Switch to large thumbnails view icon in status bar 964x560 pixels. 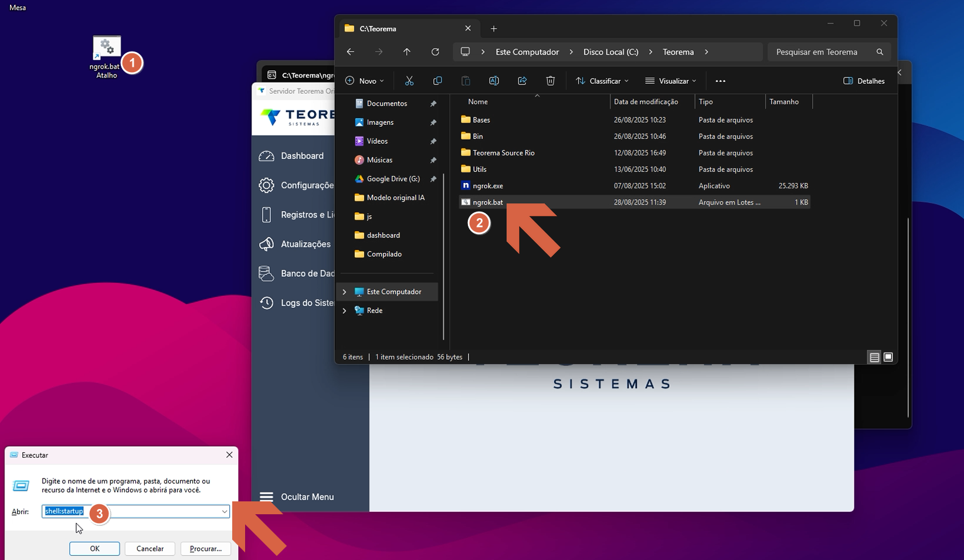888,357
